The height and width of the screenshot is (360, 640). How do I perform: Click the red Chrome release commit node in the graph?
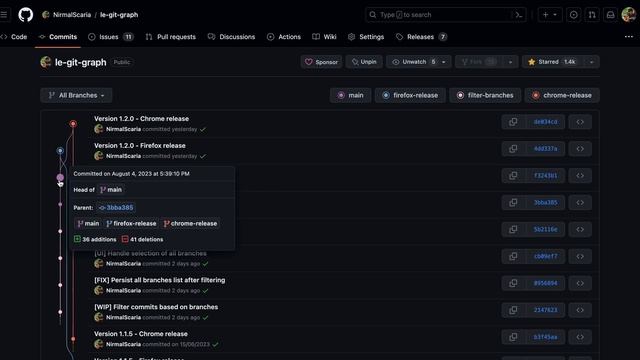[73, 123]
